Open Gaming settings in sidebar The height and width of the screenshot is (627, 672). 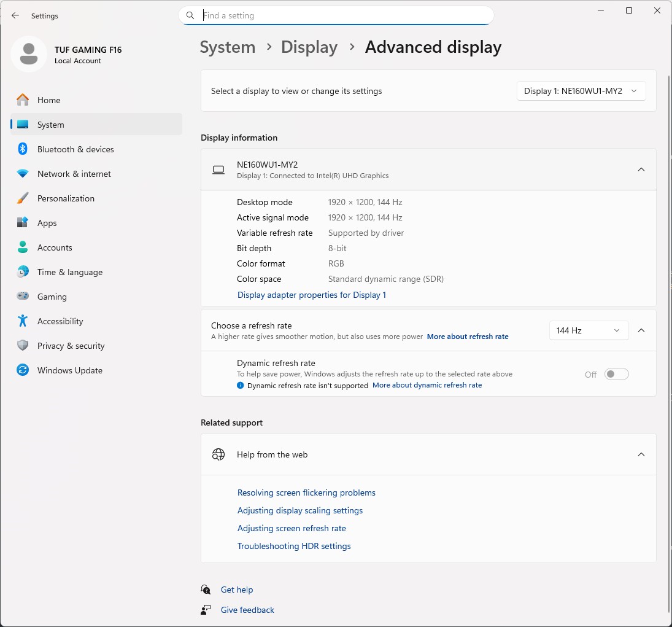96,297
